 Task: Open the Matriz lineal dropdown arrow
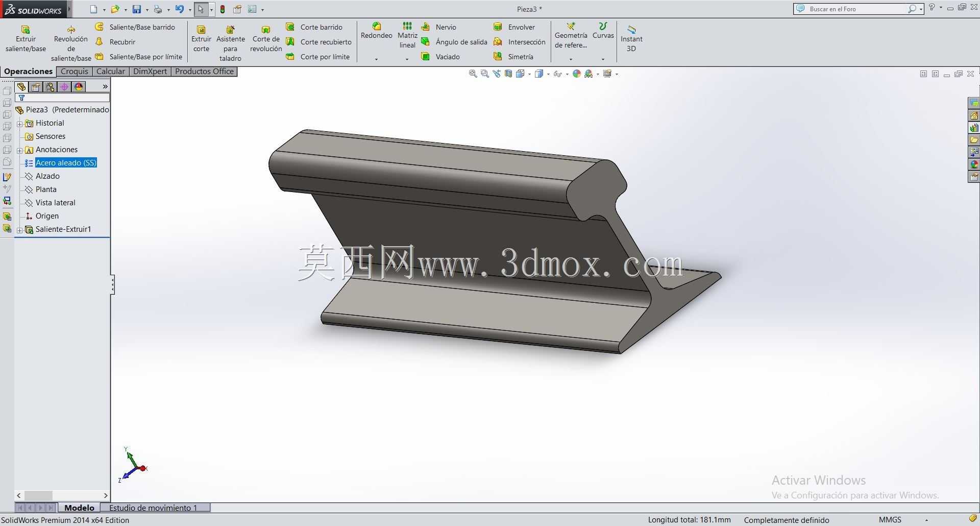pyautogui.click(x=407, y=59)
